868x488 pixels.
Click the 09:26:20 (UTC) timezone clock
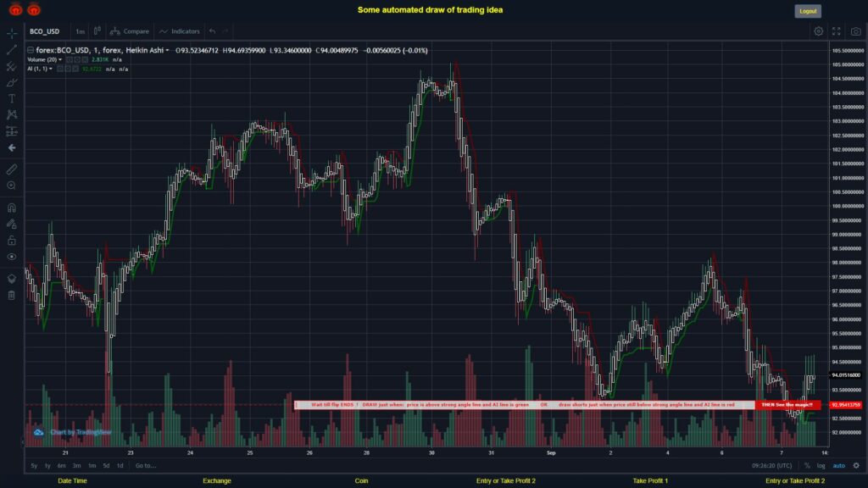(x=771, y=466)
